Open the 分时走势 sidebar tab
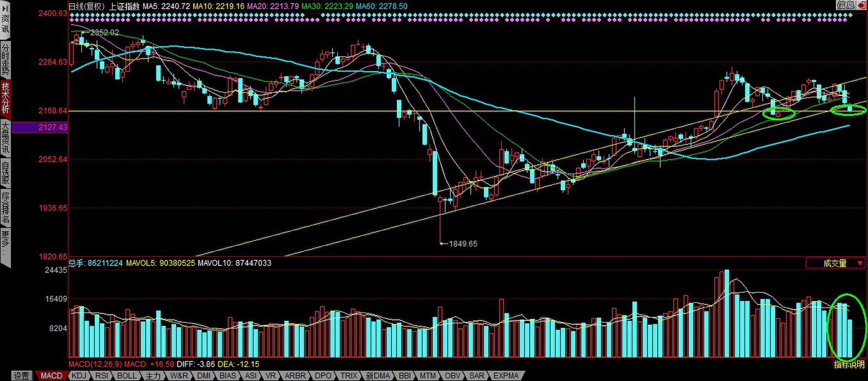This screenshot has height=381, width=868. (5, 60)
